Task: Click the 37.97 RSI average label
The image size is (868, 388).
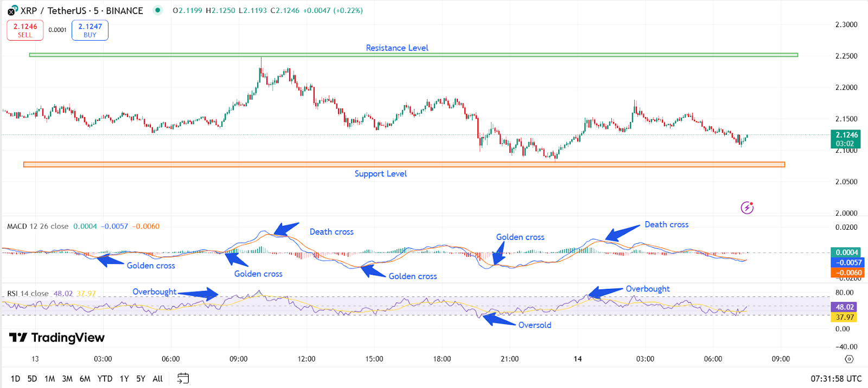Action: (845, 318)
